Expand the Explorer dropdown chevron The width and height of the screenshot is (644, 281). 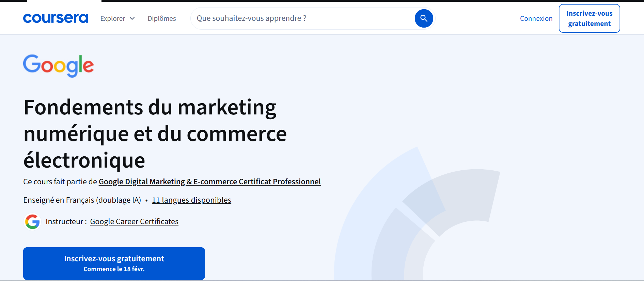point(132,18)
